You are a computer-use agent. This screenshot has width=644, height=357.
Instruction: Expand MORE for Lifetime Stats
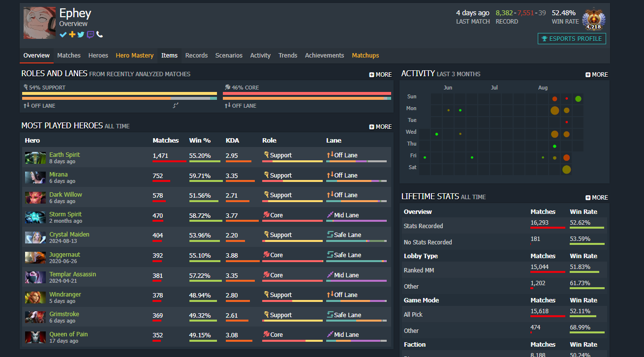[x=597, y=198]
